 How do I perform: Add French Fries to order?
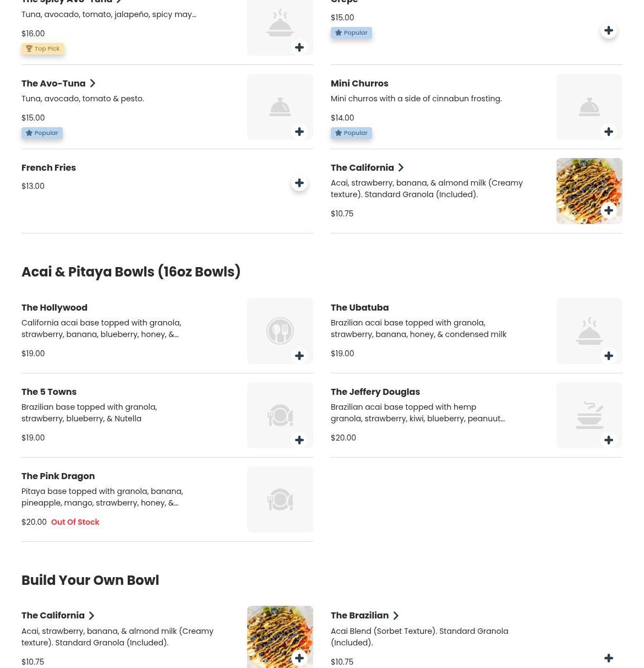(299, 183)
